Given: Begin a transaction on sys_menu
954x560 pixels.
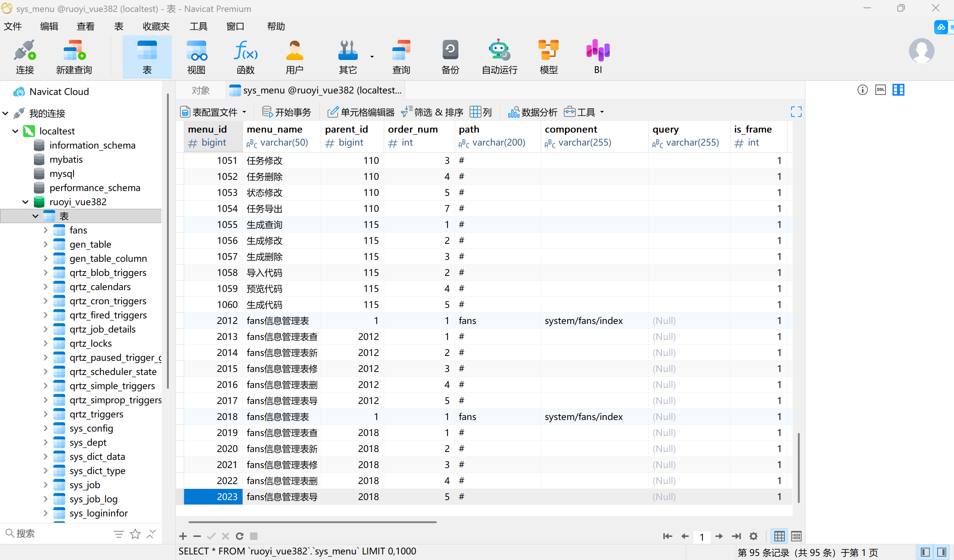Looking at the screenshot, I should click(287, 112).
